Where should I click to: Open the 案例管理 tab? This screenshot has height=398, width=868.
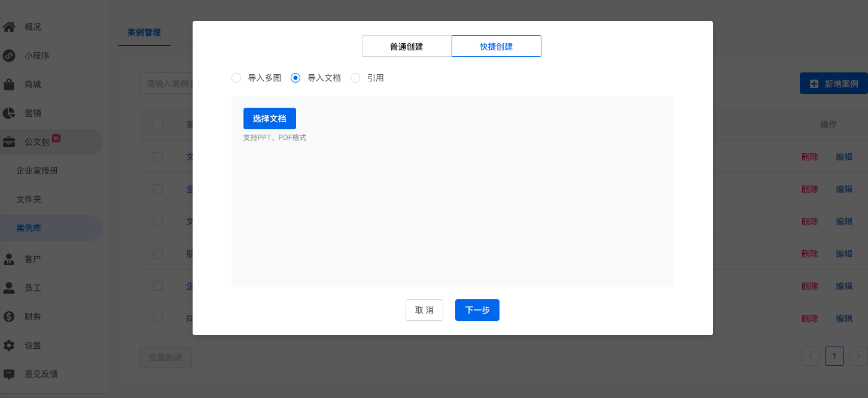tap(144, 32)
